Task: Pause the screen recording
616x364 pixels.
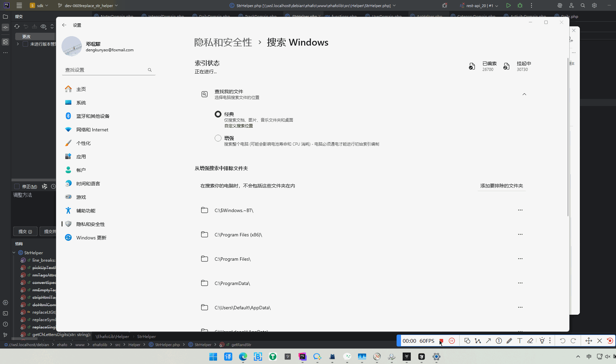Action: pos(452,341)
